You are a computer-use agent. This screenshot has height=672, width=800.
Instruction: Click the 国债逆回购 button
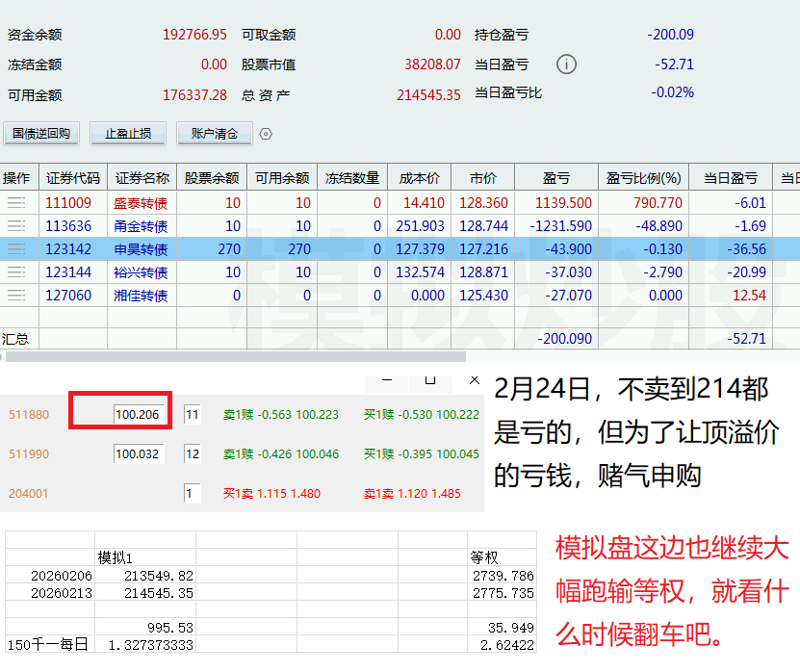[x=41, y=134]
